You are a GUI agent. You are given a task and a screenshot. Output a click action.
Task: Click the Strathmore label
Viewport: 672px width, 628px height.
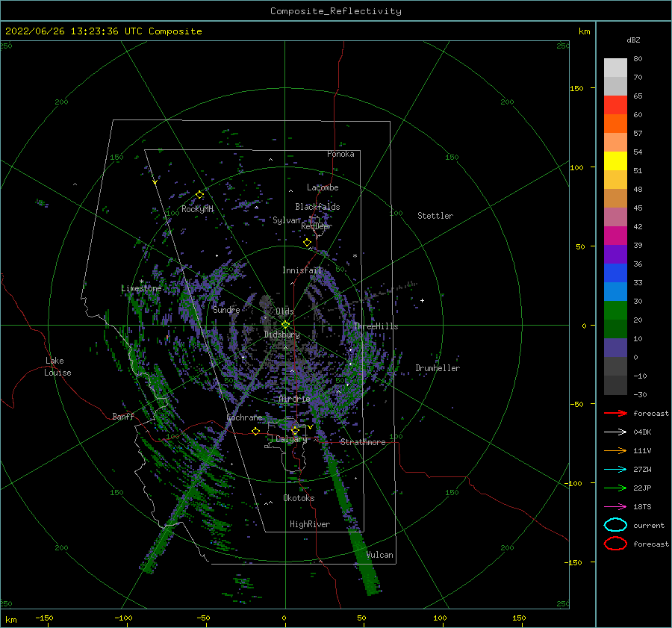click(x=363, y=442)
